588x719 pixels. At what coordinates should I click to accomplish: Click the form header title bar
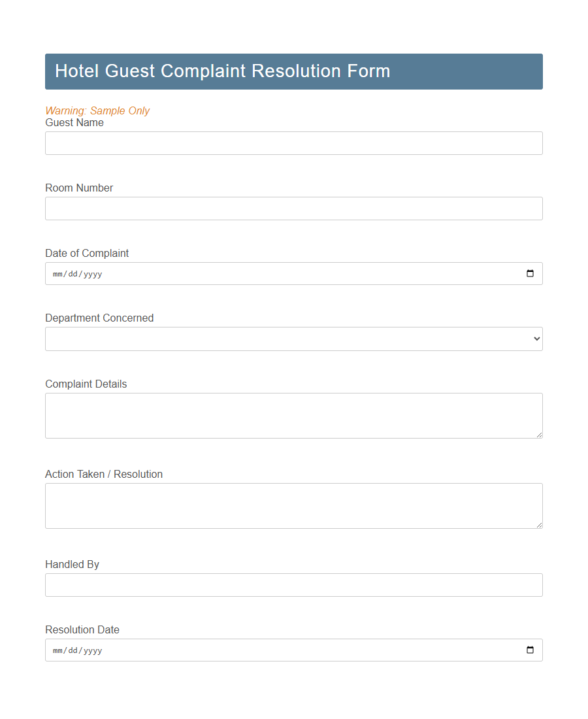pyautogui.click(x=294, y=71)
